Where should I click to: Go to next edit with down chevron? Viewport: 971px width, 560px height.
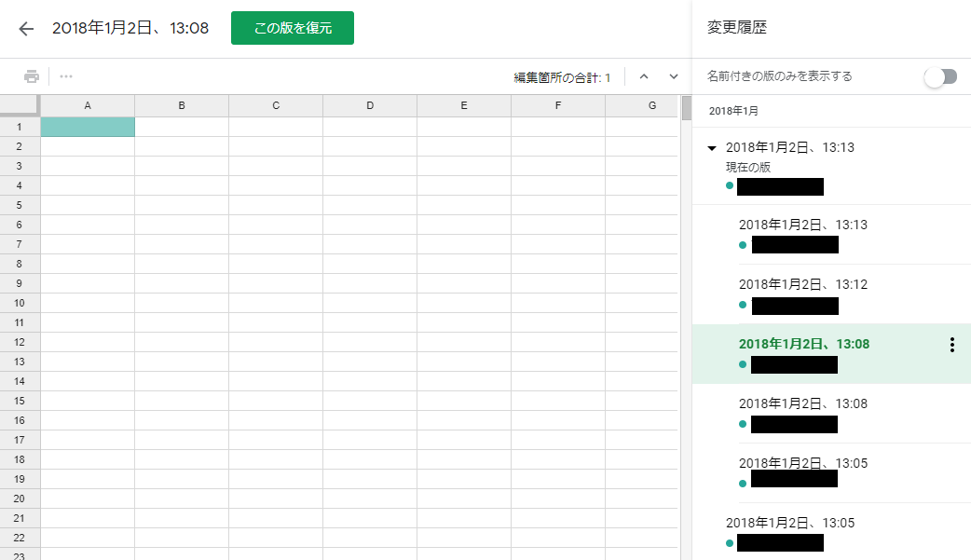(673, 76)
